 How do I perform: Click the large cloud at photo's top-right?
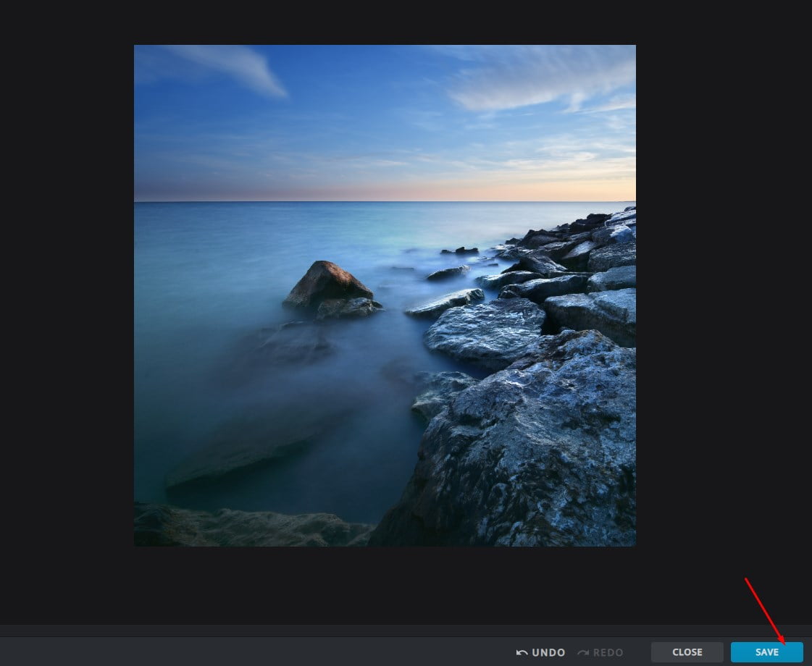coord(536,83)
